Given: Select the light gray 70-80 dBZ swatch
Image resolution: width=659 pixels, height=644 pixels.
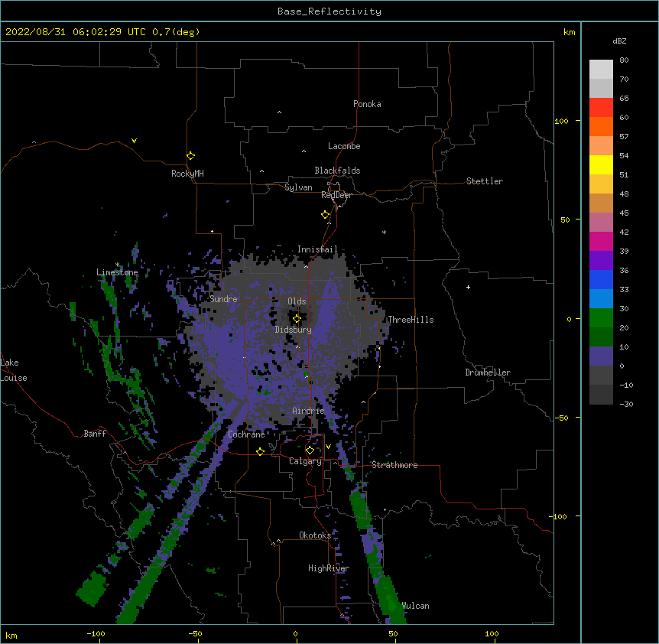Looking at the screenshot, I should (601, 70).
